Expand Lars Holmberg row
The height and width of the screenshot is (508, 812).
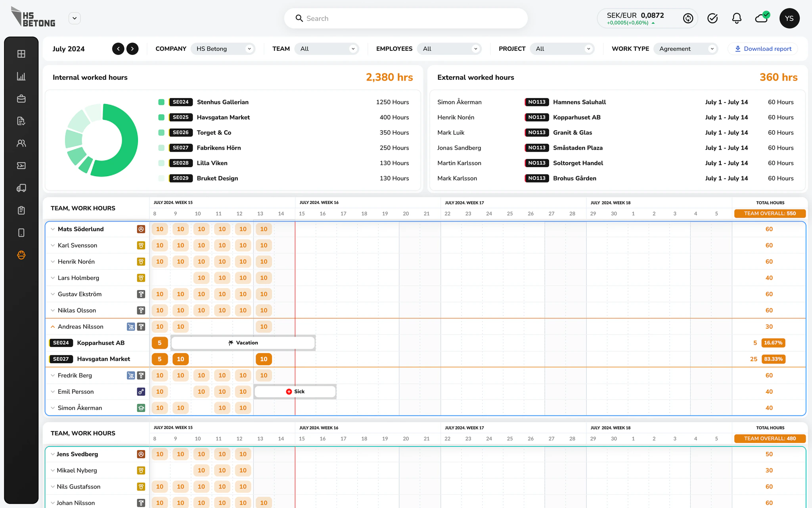coord(53,278)
